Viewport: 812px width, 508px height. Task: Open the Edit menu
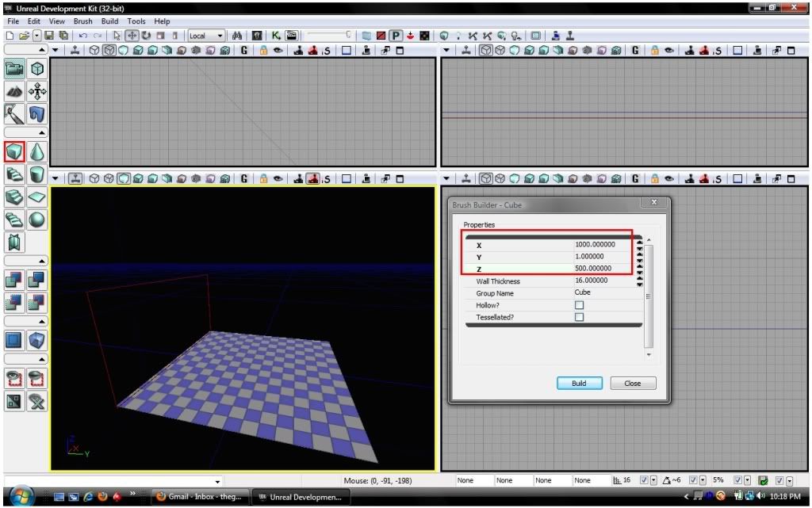click(x=33, y=21)
